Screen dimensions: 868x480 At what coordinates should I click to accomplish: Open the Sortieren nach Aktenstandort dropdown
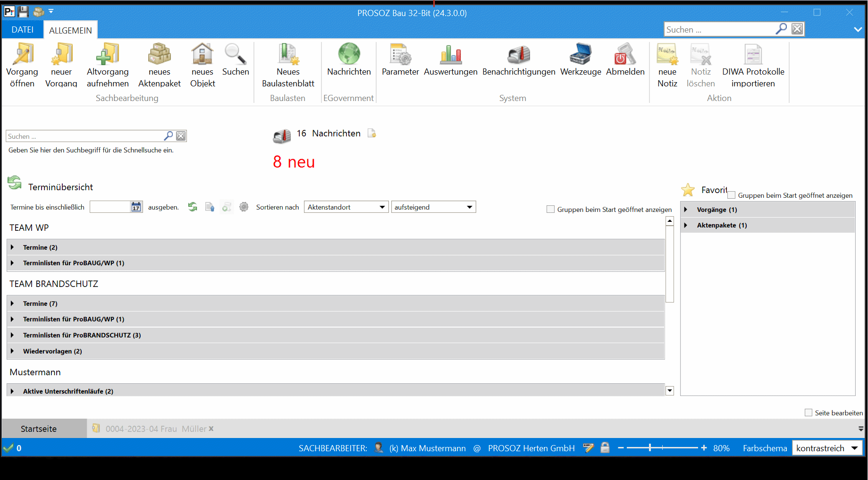(346, 207)
